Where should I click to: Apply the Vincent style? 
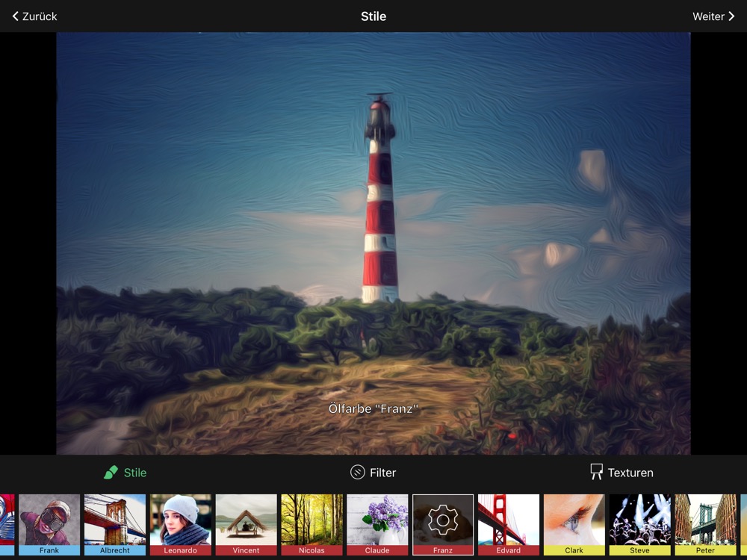click(247, 524)
